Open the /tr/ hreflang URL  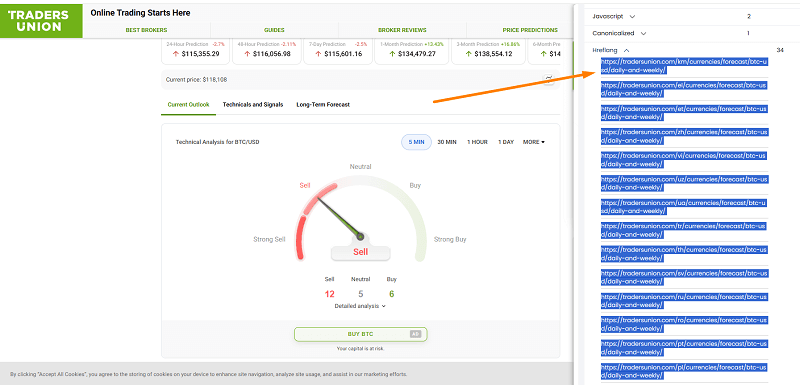coord(684,230)
